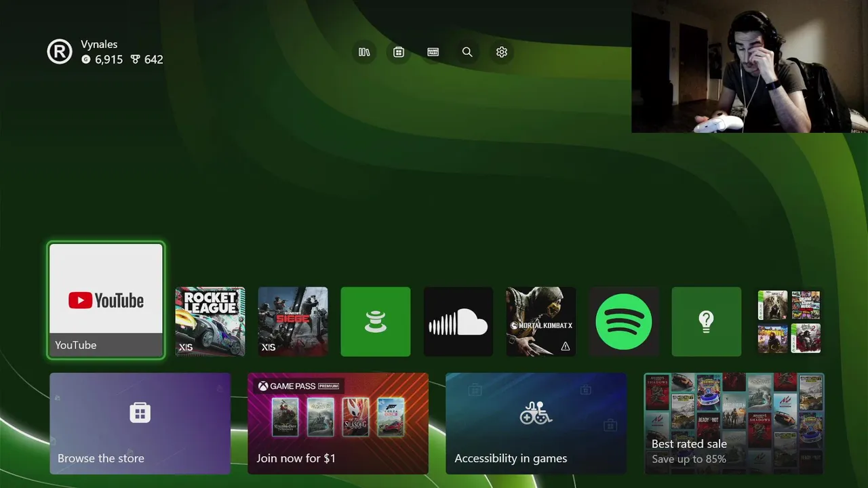Click the store bag icon on Browse card
Screen dimensions: 868x488
pyautogui.click(x=140, y=412)
